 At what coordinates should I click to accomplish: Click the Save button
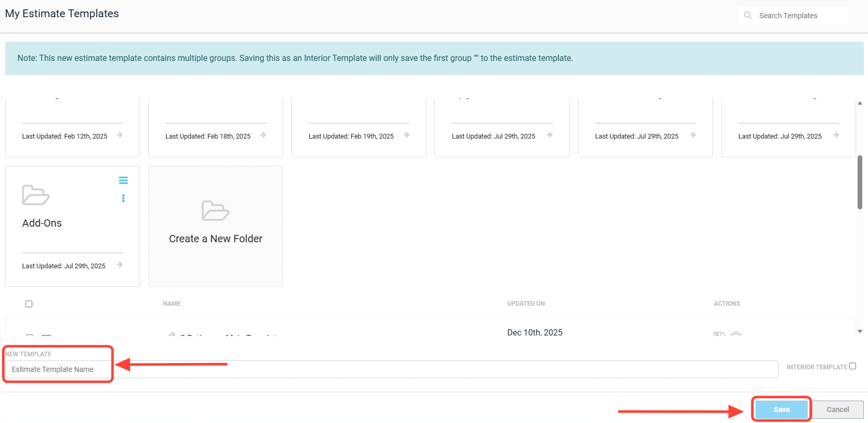(782, 409)
